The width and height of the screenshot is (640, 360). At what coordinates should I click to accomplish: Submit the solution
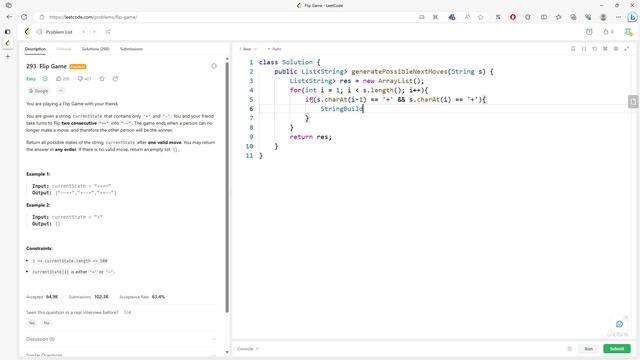coord(617,349)
